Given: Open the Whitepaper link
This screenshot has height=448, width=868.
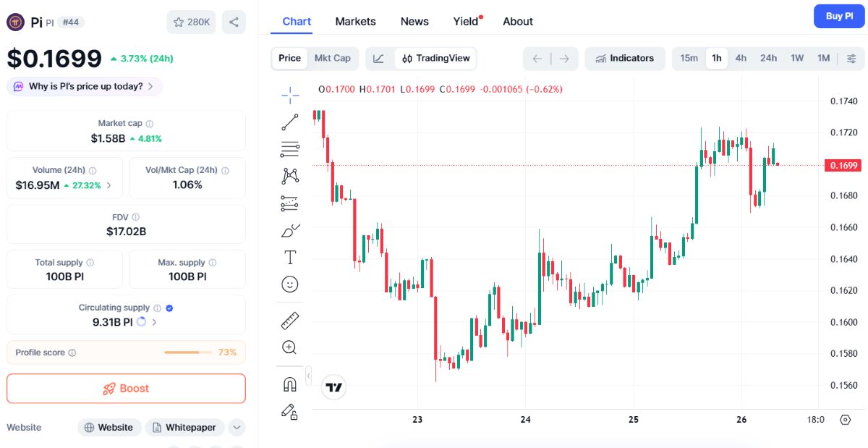Looking at the screenshot, I should click(185, 427).
